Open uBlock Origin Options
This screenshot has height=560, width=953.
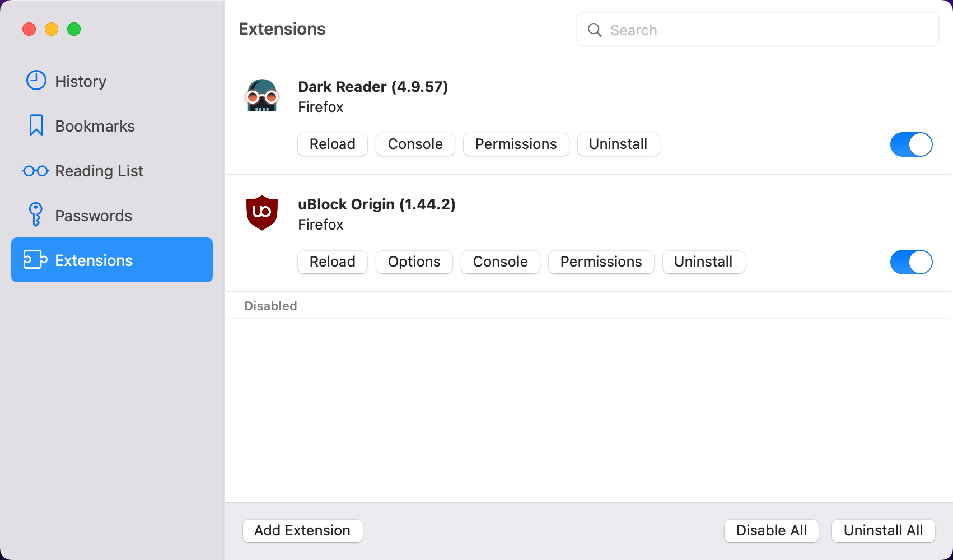[414, 262]
